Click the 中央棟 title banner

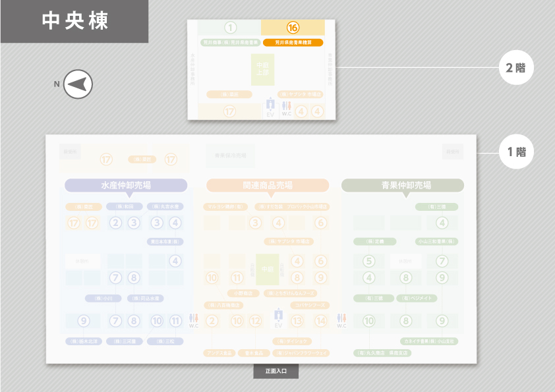tap(74, 21)
